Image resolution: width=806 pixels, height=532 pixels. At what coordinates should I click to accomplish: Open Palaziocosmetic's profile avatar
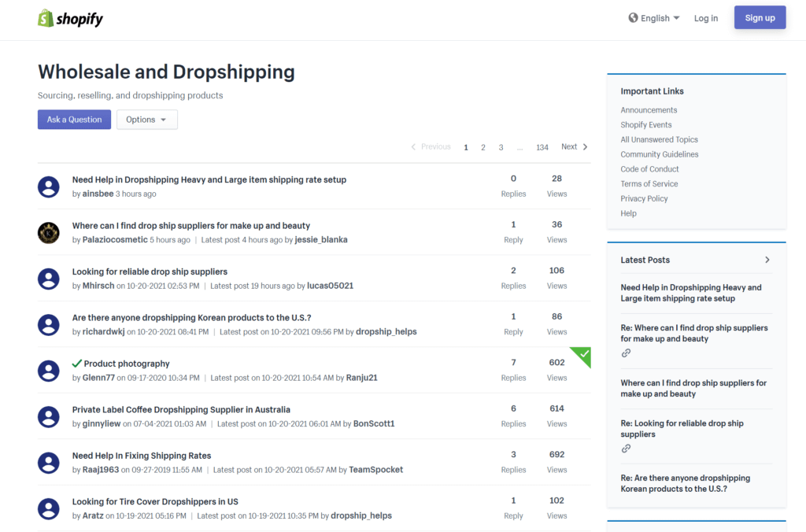[x=48, y=233]
